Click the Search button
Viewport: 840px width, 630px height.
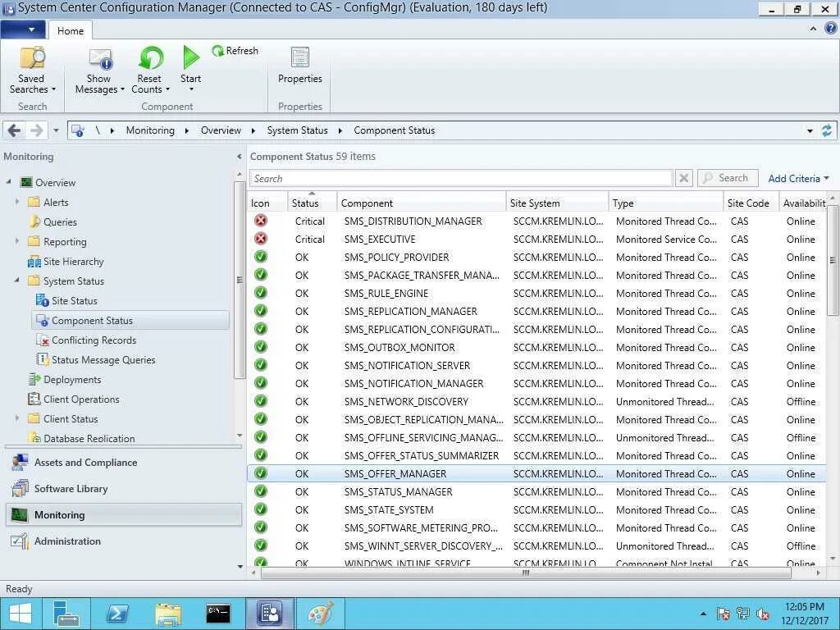[728, 178]
